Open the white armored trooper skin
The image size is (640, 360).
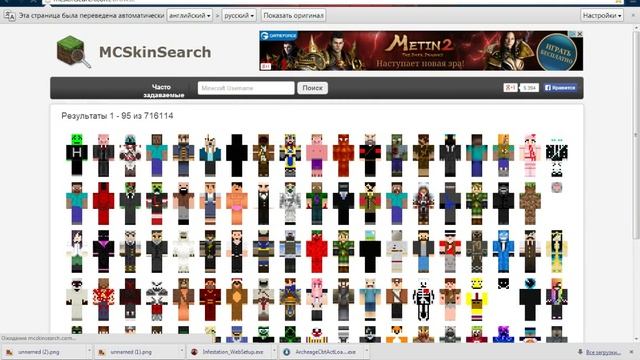pyautogui.click(x=290, y=203)
